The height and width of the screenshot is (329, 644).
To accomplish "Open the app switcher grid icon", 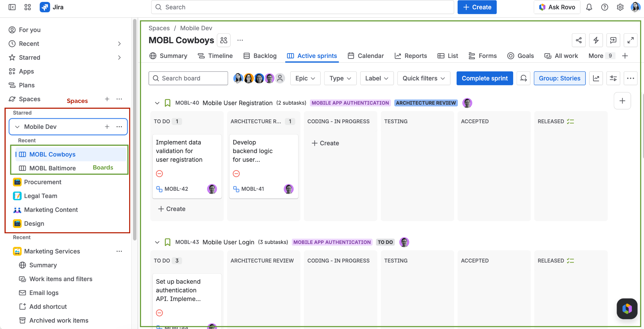I will click(28, 7).
